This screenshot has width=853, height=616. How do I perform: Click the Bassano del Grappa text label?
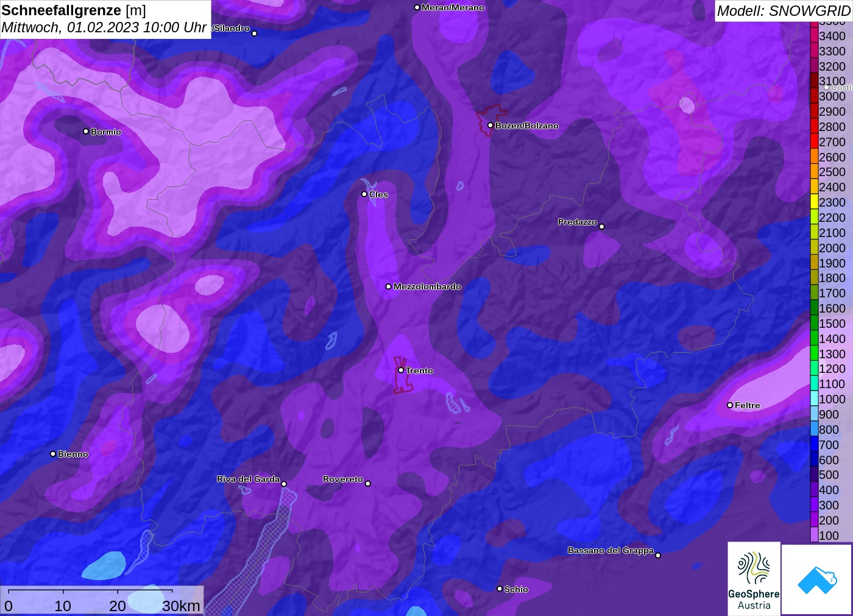611,550
